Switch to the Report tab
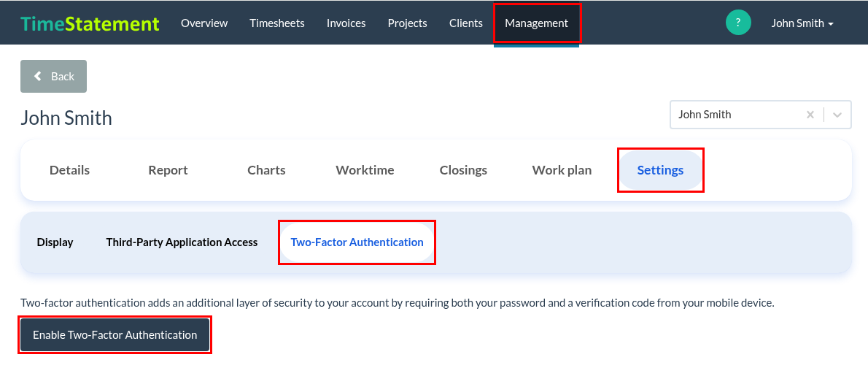This screenshot has height=368, width=868. 168,170
